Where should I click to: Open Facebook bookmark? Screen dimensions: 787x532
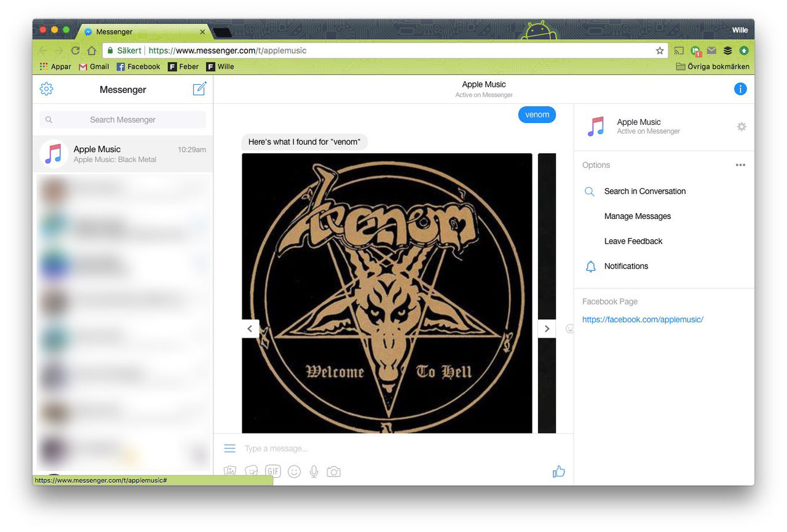click(x=138, y=66)
